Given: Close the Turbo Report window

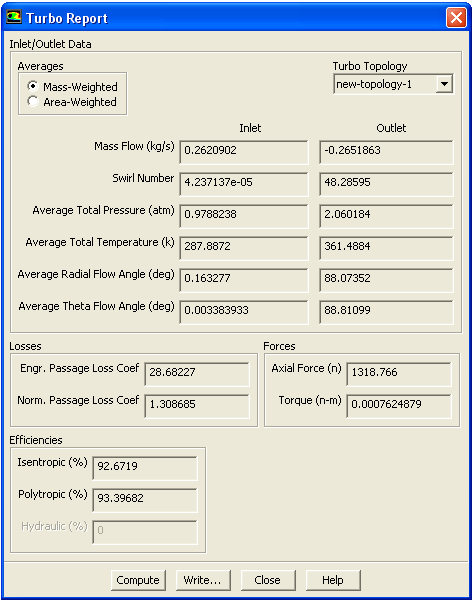Looking at the screenshot, I should tap(456, 18).
